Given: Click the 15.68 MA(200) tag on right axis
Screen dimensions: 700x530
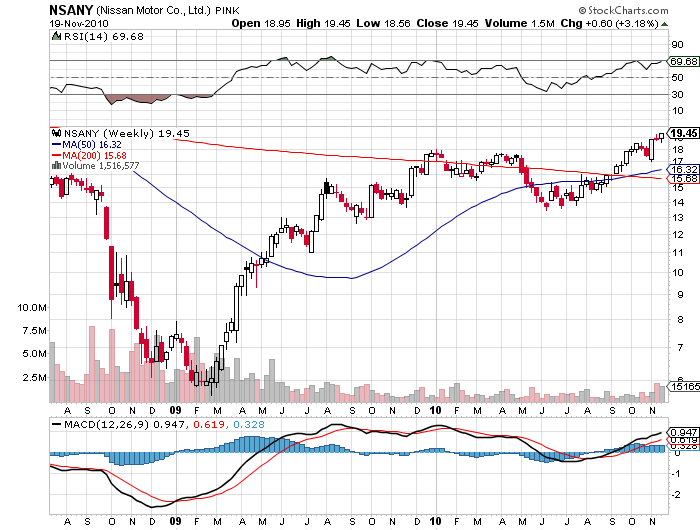Looking at the screenshot, I should pyautogui.click(x=683, y=179).
